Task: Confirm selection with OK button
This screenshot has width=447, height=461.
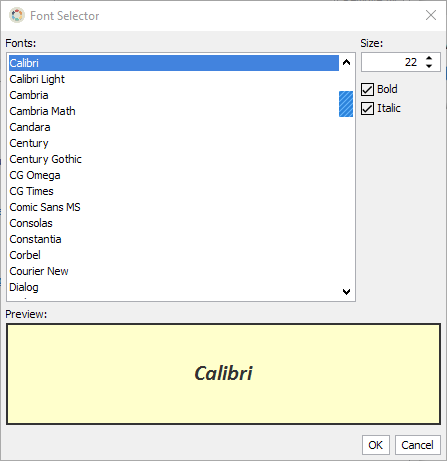Action: (376, 445)
